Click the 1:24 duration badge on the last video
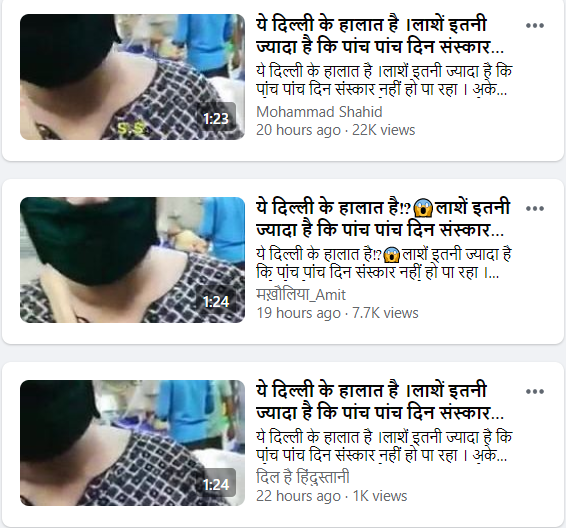The height and width of the screenshot is (528, 566). [x=216, y=484]
